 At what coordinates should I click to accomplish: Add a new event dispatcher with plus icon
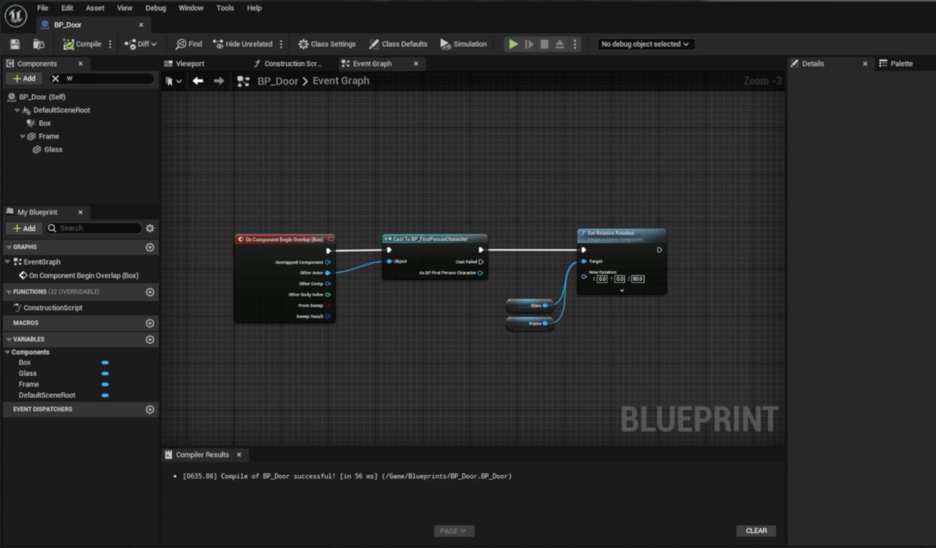[150, 410]
